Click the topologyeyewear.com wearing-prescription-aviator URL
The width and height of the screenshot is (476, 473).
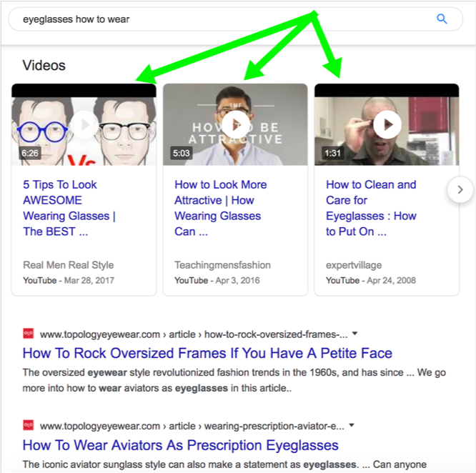[x=192, y=427]
